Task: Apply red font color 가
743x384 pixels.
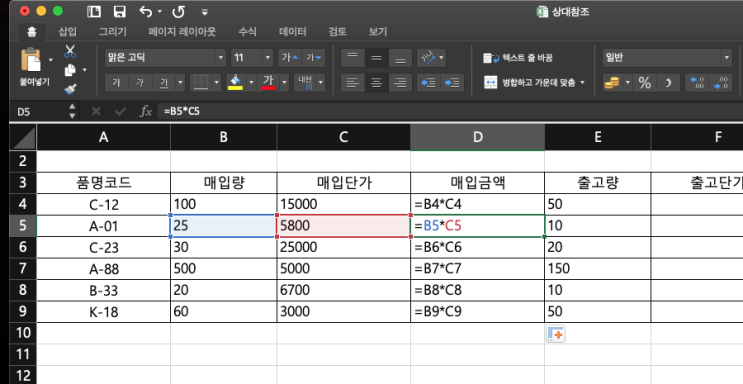Action: pyautogui.click(x=269, y=82)
